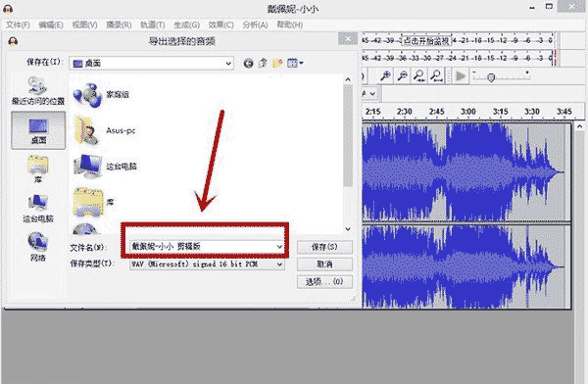The width and height of the screenshot is (588, 384).
Task: Expand the 文件名 dropdown arrow
Action: [279, 247]
